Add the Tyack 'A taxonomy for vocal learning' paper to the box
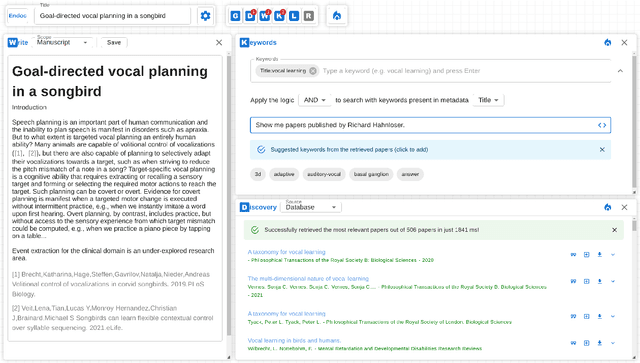This screenshot has height=363, width=640. (x=587, y=316)
